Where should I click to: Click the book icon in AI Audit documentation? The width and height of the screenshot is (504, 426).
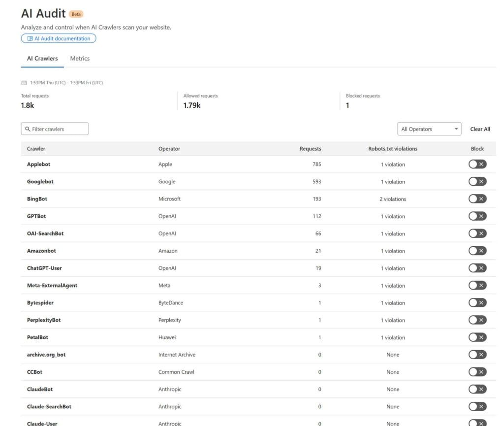click(30, 38)
